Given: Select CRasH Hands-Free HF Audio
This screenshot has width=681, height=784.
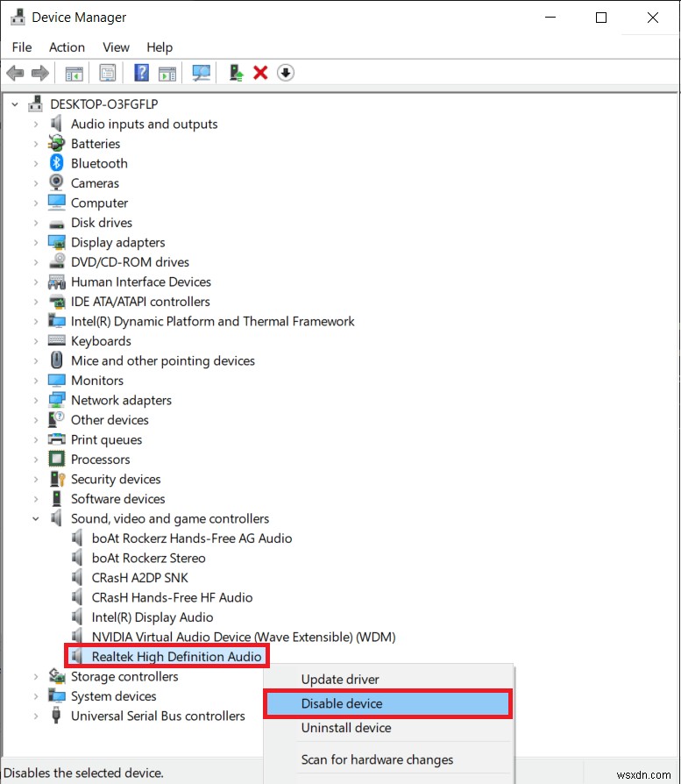Looking at the screenshot, I should click(172, 597).
